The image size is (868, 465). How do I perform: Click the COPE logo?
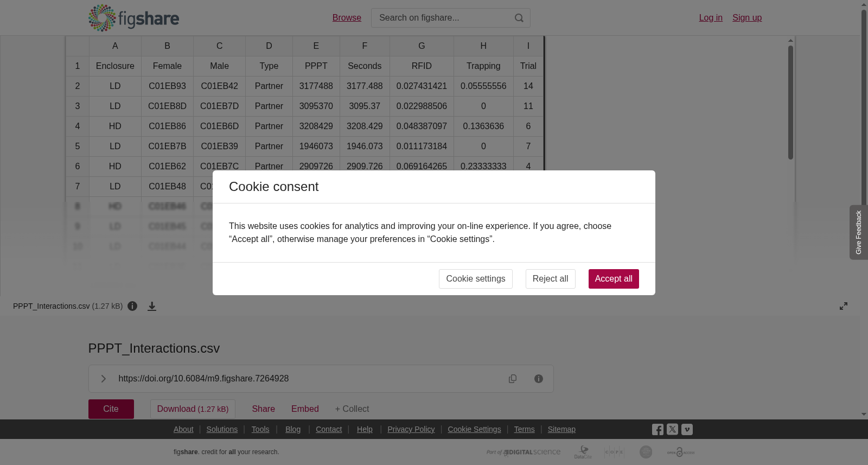tap(614, 452)
